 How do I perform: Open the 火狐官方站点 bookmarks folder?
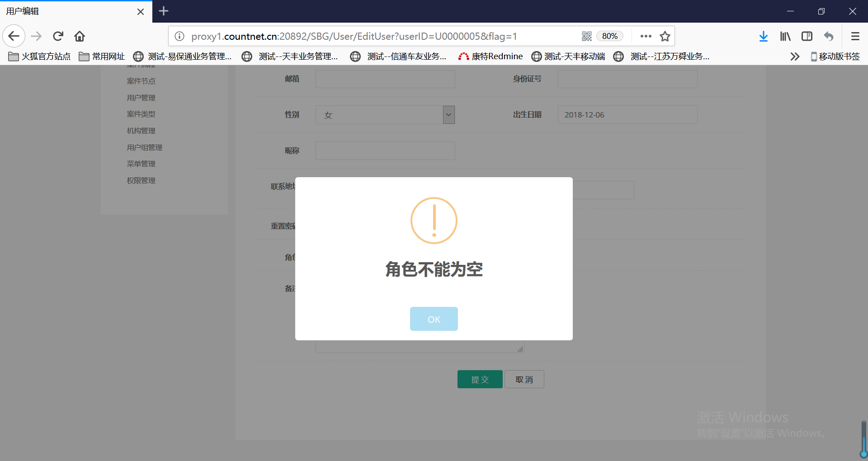pyautogui.click(x=40, y=56)
